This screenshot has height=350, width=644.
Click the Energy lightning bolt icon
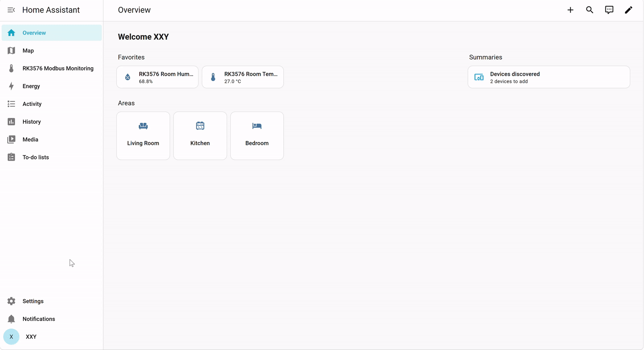pyautogui.click(x=11, y=86)
